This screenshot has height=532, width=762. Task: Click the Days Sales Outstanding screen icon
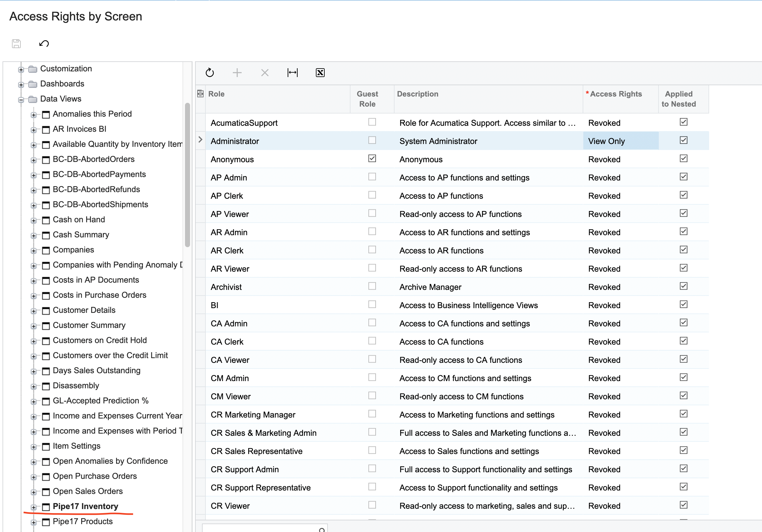coord(46,371)
